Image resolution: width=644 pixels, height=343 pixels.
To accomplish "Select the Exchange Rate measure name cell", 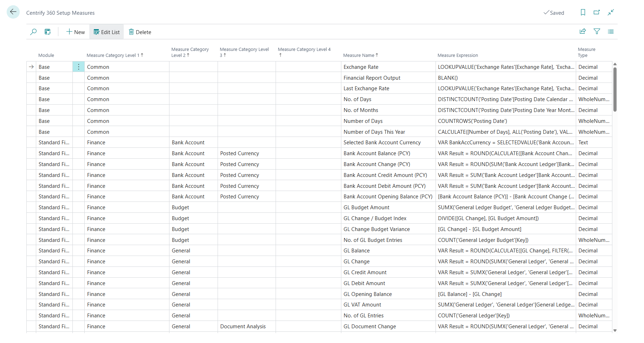I will tap(388, 67).
